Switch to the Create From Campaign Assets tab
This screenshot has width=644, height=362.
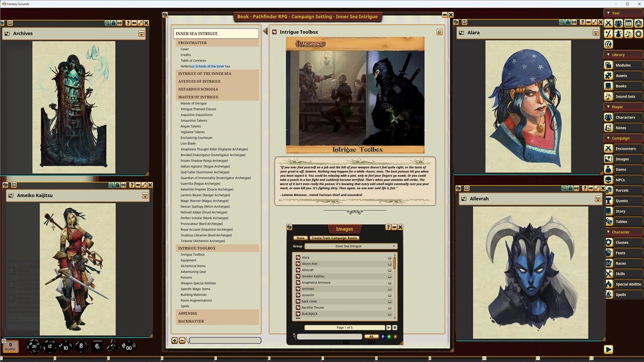click(x=334, y=238)
